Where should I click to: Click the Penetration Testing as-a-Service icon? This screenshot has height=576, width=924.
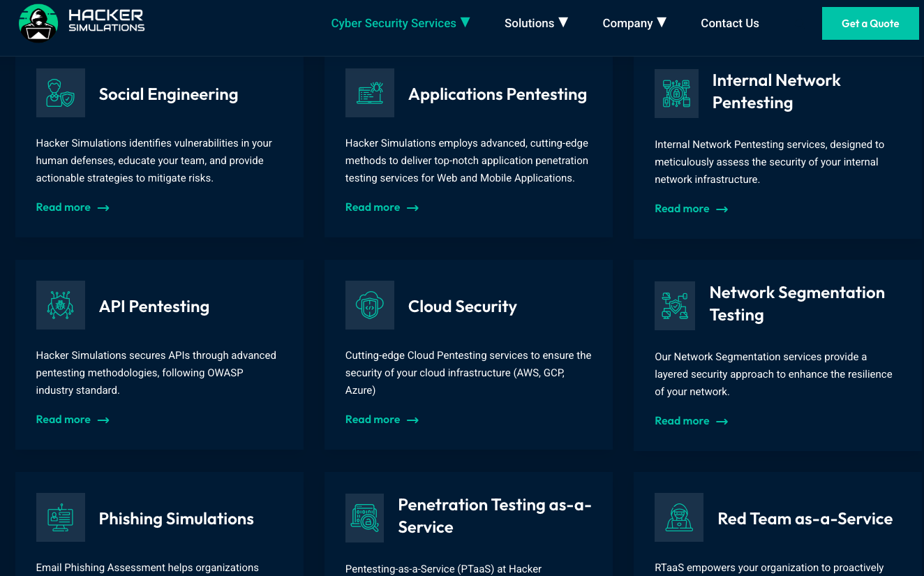pyautogui.click(x=364, y=518)
